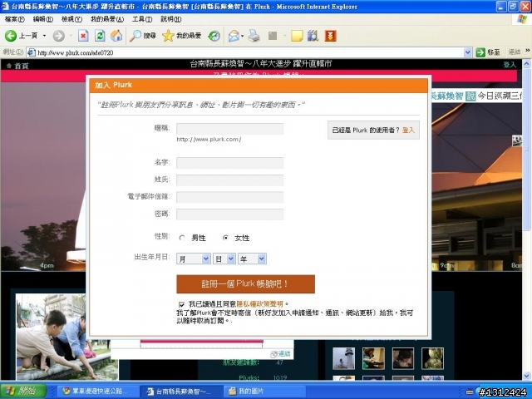Click the password input field
This screenshot has height=399, width=532.
(x=229, y=214)
